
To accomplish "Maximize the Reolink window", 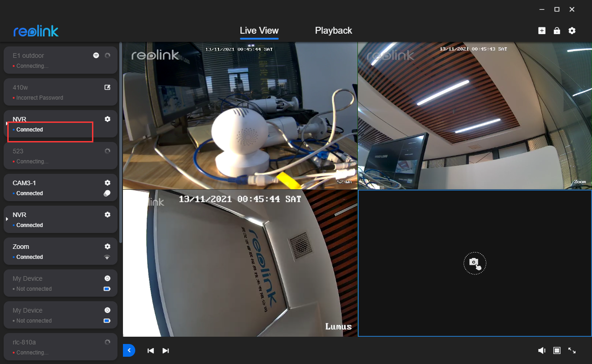I will pyautogui.click(x=556, y=10).
